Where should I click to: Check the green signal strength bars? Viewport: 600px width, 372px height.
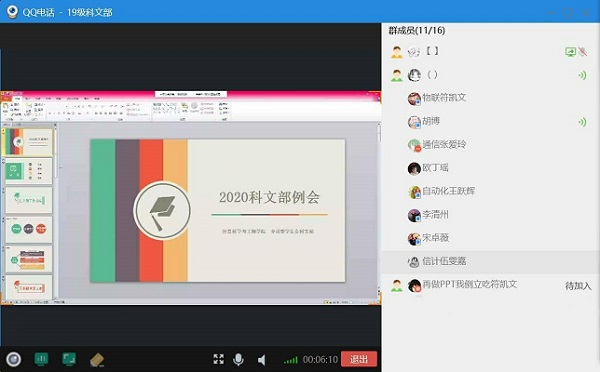point(291,360)
